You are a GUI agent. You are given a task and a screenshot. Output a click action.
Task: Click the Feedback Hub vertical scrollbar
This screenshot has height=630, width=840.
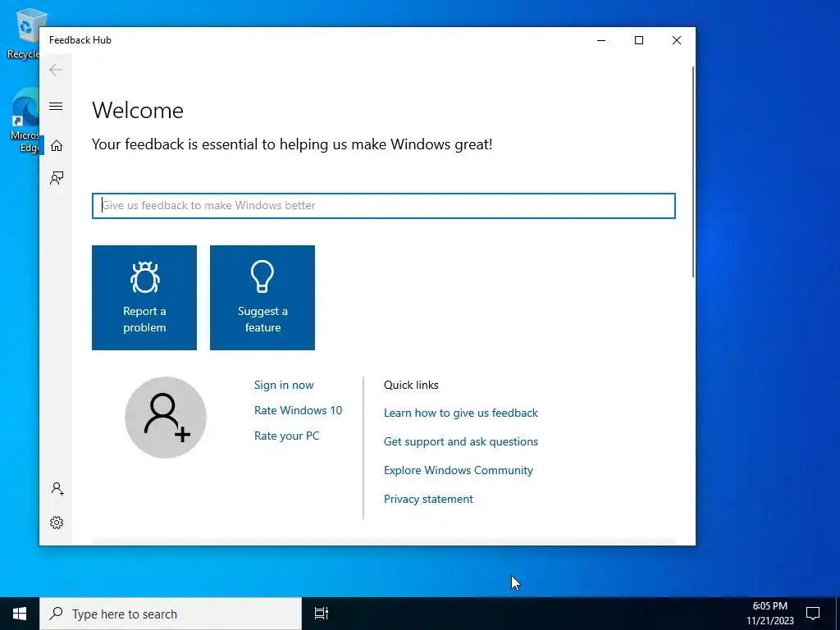pyautogui.click(x=692, y=171)
